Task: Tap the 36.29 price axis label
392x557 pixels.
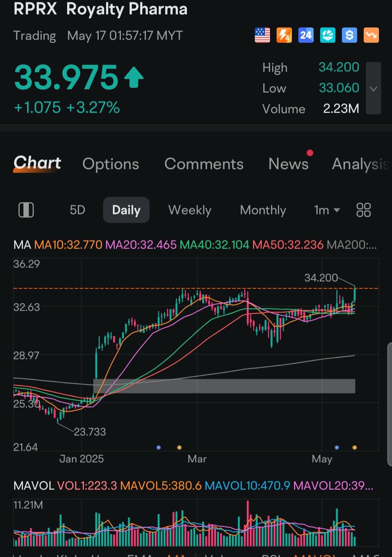Action: click(x=26, y=264)
